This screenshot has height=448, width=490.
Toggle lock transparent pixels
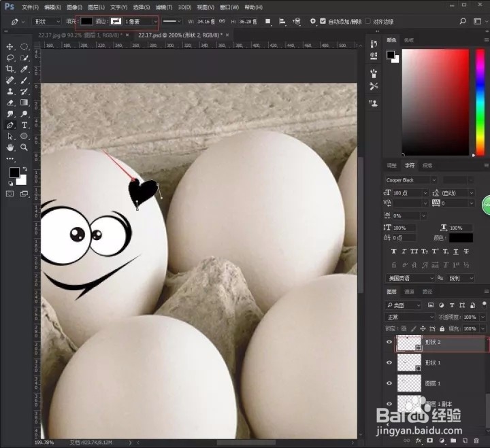(404, 328)
